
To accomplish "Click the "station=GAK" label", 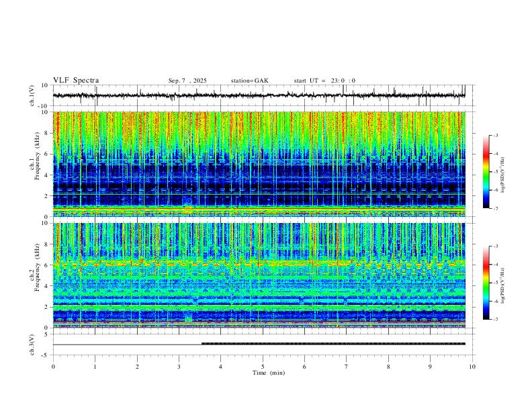I will (x=249, y=81).
